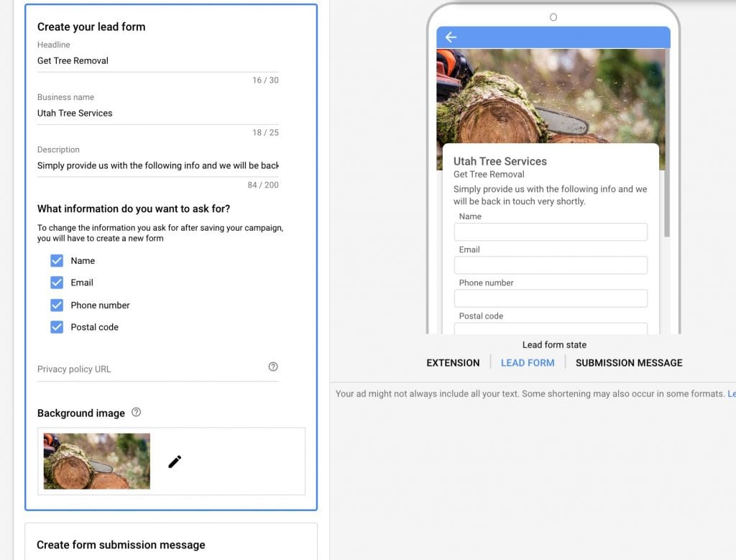The height and width of the screenshot is (560, 736).
Task: Switch preview to EXTENSION tab
Action: (453, 363)
